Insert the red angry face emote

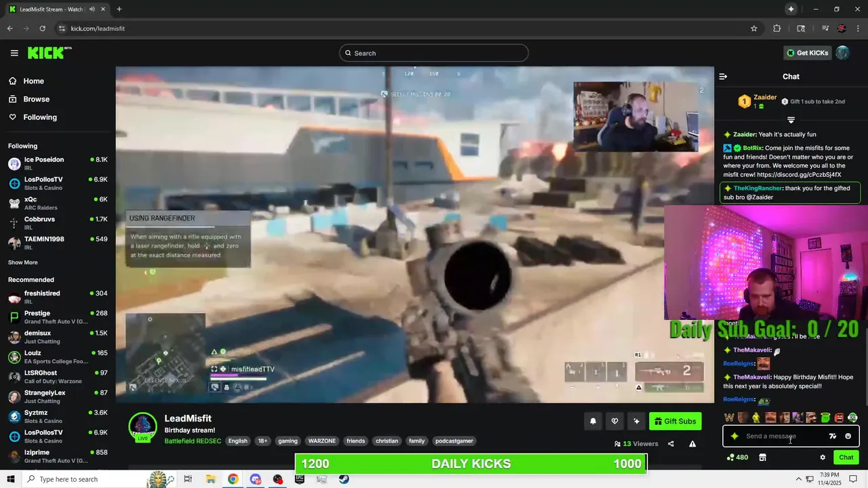tap(839, 418)
